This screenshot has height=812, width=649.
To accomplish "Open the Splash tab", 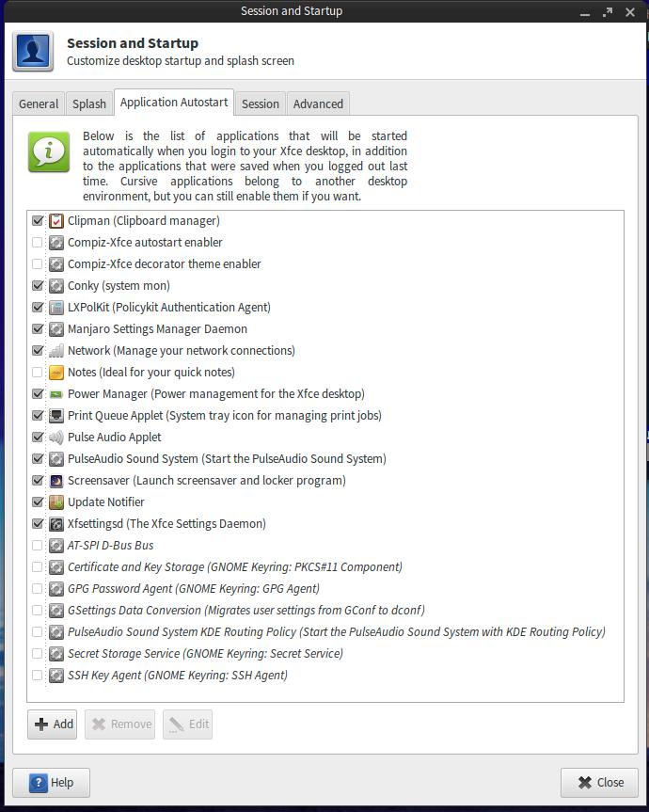I will (89, 104).
